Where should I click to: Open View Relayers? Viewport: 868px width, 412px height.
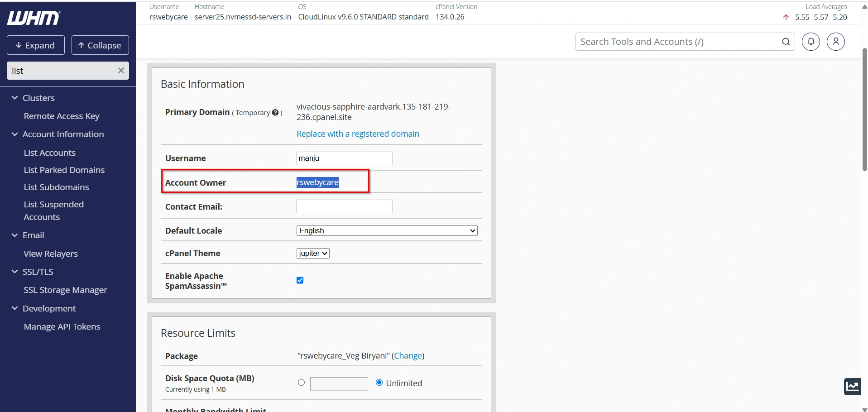tap(51, 254)
